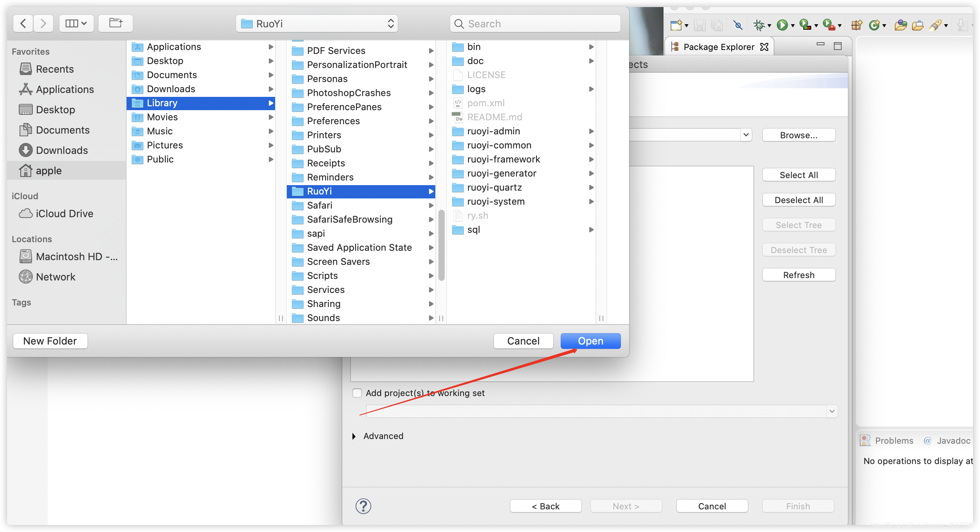Screen dimensions: 980x532
Task: Click the forward navigation arrow icon
Action: coord(44,23)
